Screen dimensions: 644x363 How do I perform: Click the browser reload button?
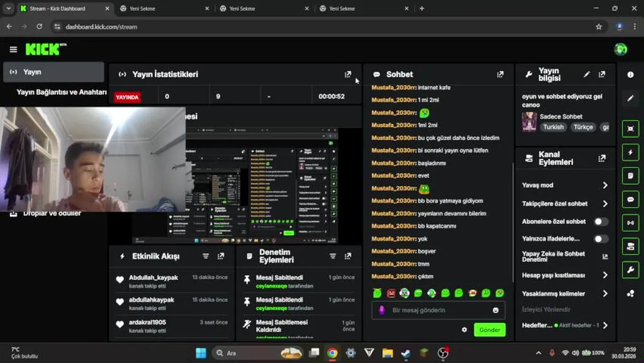coord(39,27)
